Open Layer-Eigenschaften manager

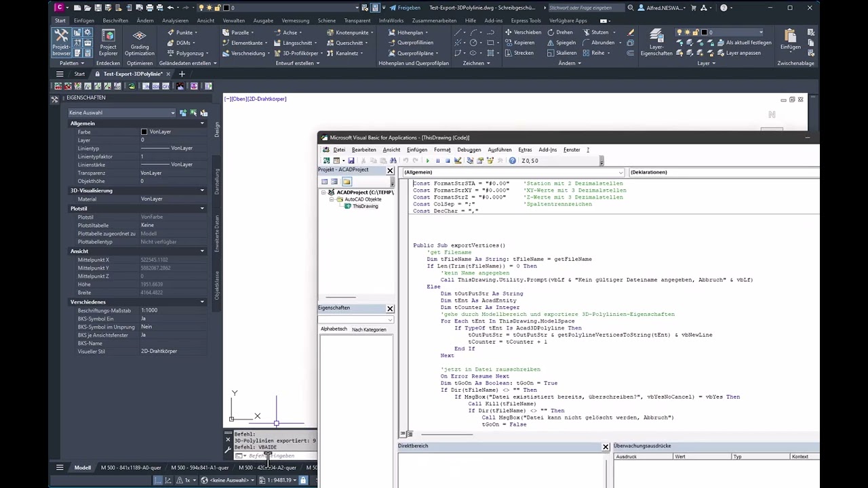coord(656,43)
